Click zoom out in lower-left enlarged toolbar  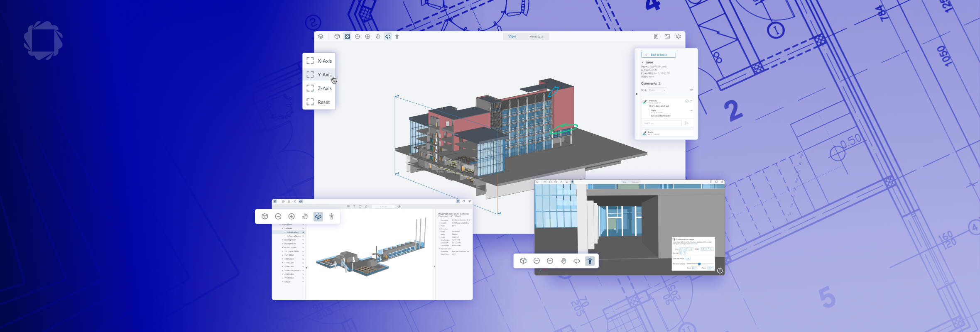coord(278,216)
